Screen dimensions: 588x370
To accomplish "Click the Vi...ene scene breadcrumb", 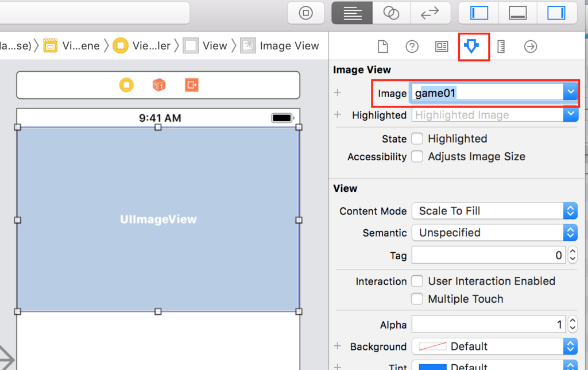I will (72, 46).
